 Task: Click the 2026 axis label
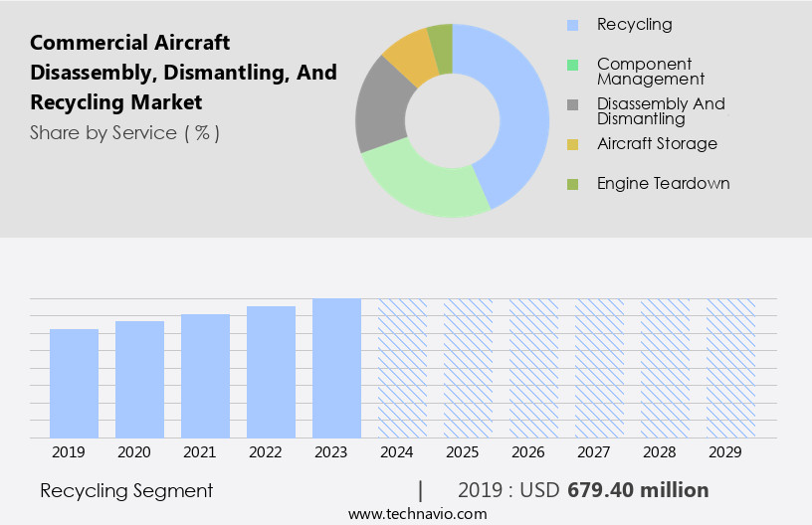tap(528, 452)
